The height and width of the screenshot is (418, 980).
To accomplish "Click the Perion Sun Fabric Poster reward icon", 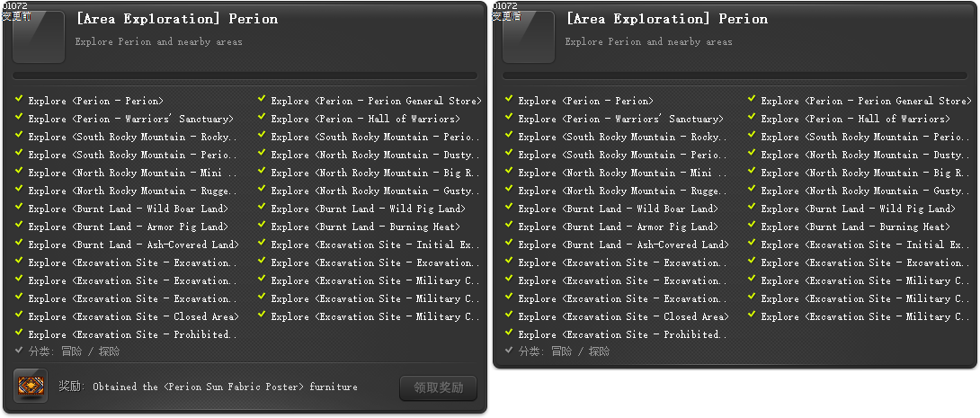I will (31, 387).
